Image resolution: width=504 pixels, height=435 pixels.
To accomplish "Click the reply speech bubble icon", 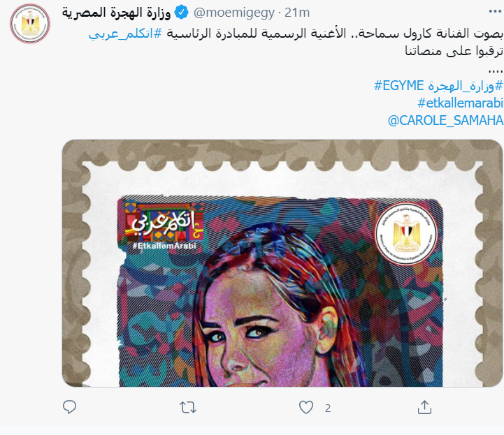I will tap(69, 407).
